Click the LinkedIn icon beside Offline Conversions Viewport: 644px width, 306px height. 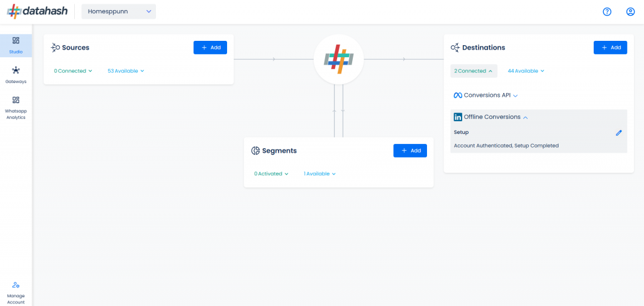pos(458,117)
